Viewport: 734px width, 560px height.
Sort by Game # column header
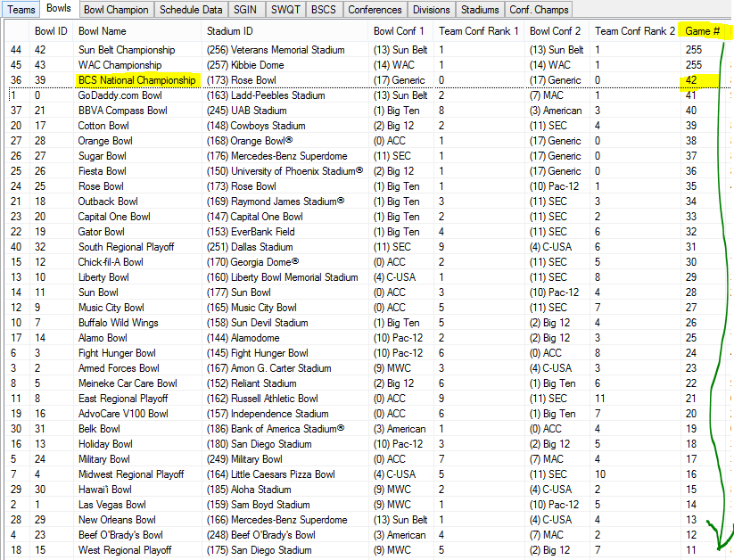coord(702,31)
